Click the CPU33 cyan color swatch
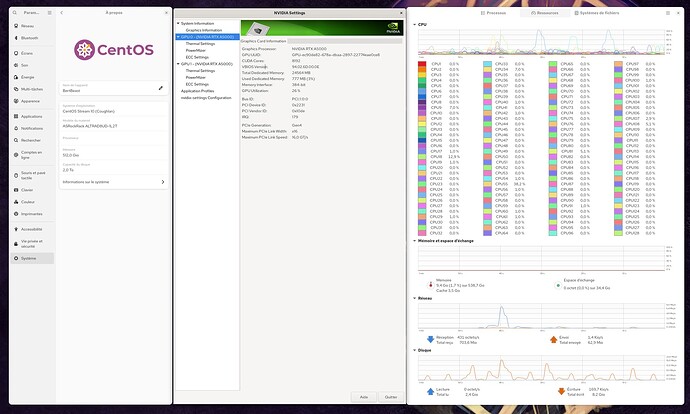690x414 pixels. point(488,64)
